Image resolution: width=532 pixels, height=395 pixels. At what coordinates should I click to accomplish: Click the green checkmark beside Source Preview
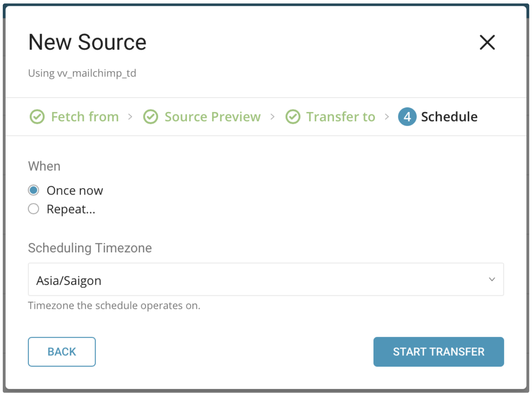(x=151, y=117)
